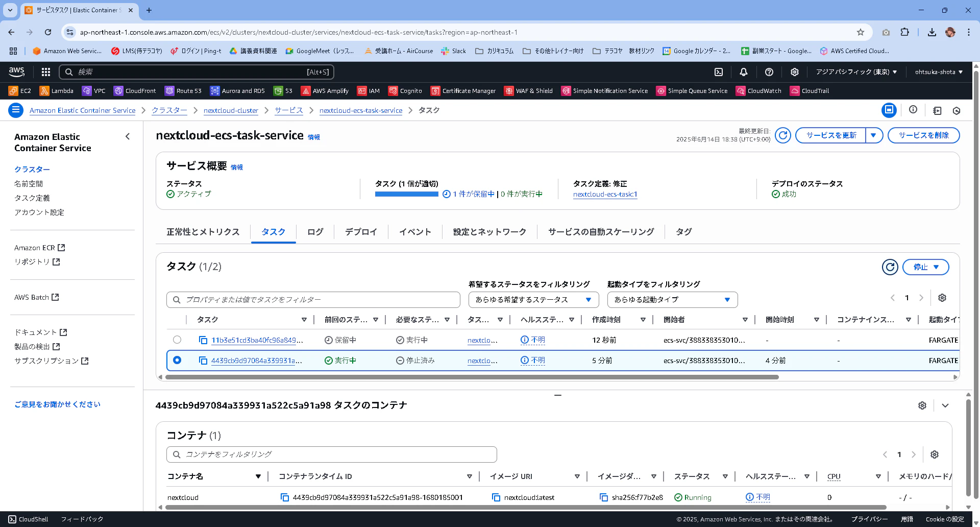Bookmark this page with the star icon
980x527 pixels.
861,32
